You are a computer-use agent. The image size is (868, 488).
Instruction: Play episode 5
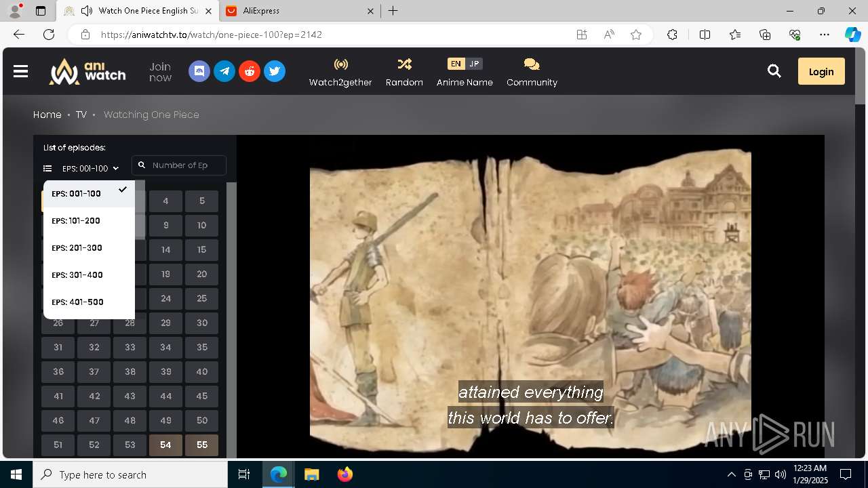(x=201, y=201)
